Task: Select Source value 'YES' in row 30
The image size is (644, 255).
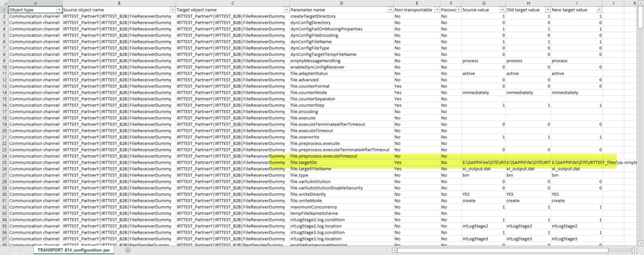Action: click(x=484, y=194)
